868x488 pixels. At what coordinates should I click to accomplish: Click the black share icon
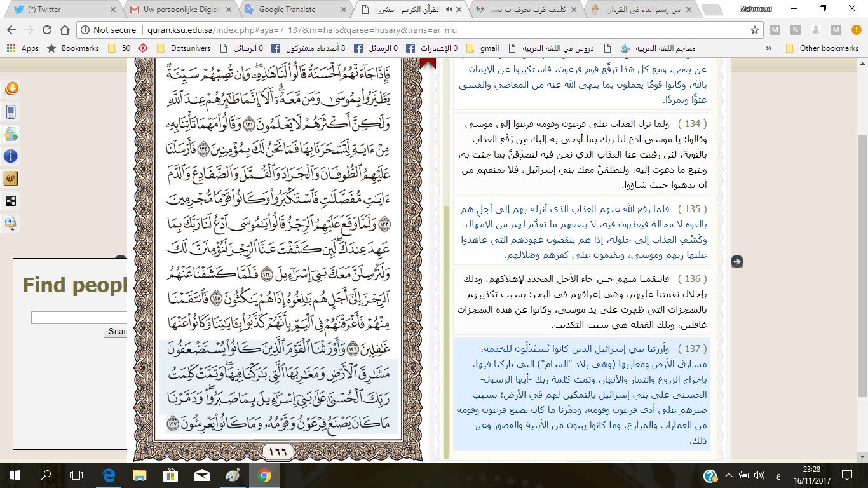coord(11,201)
